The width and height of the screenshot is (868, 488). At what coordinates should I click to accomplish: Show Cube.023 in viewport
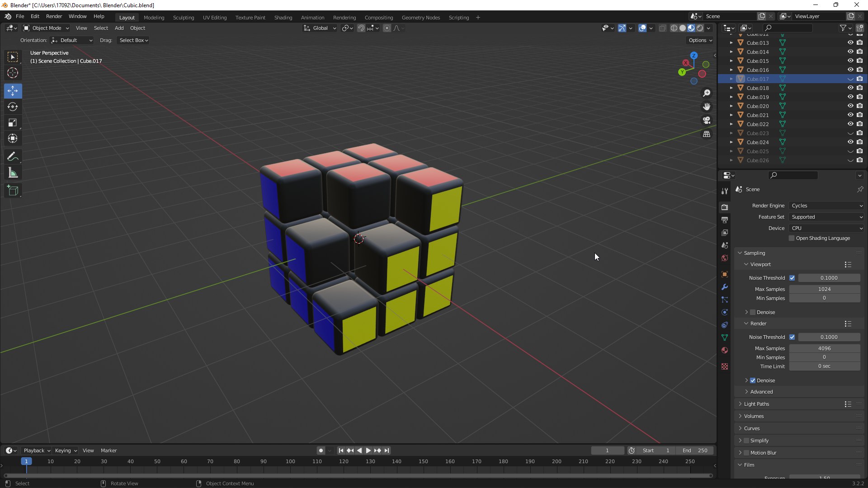[x=850, y=133]
